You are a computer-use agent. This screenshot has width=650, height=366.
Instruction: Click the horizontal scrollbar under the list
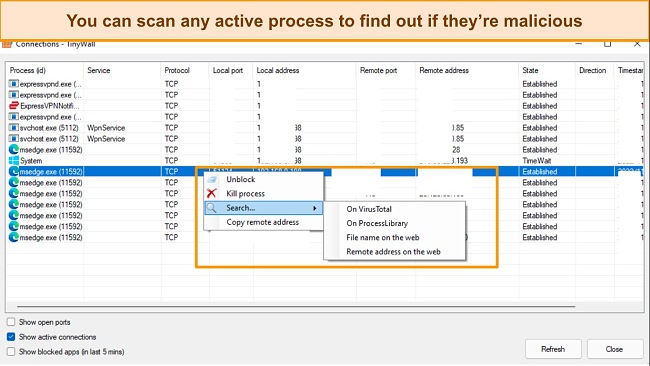[296, 307]
